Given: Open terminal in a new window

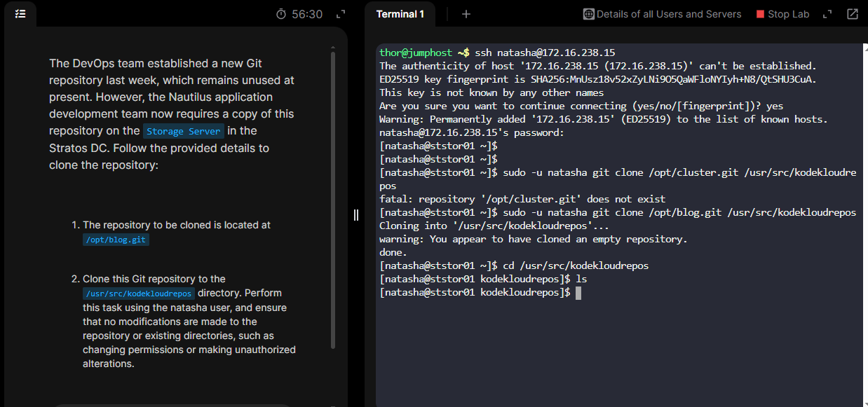Looking at the screenshot, I should tap(853, 14).
